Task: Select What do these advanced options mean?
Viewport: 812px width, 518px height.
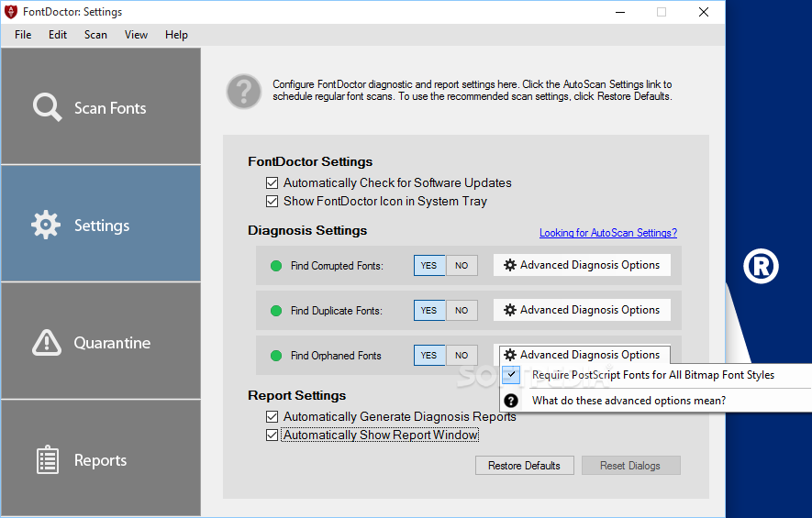Action: 655,401
